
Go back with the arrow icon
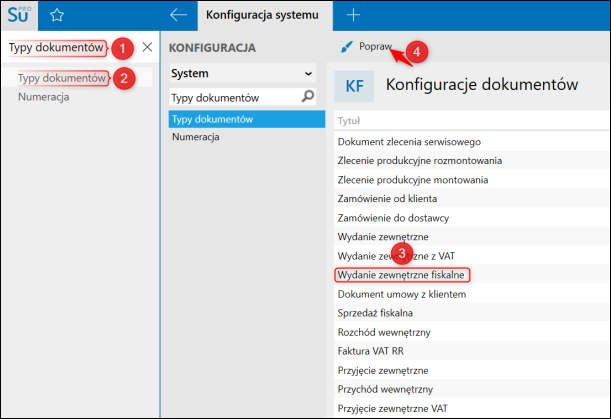(x=179, y=15)
